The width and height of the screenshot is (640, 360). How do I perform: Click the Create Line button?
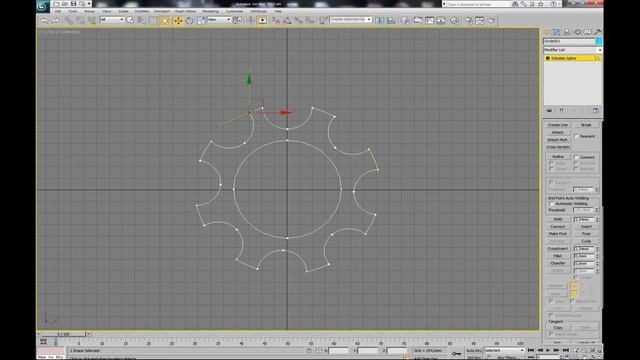[558, 125]
